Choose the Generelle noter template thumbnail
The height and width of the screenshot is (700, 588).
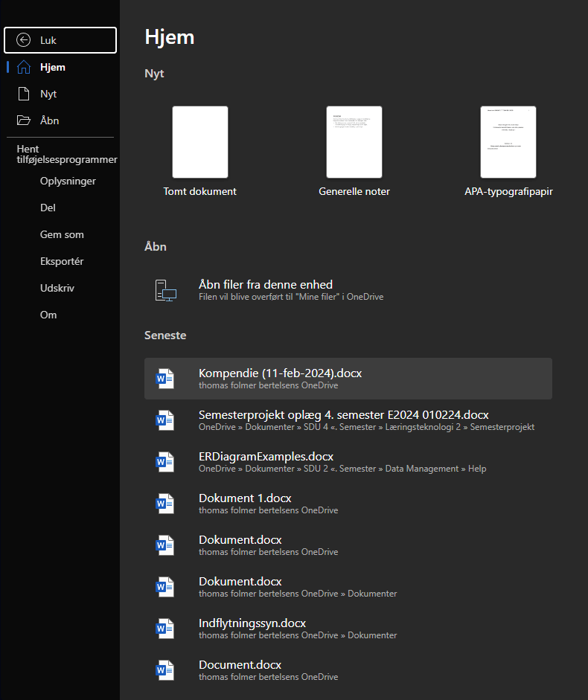point(354,142)
